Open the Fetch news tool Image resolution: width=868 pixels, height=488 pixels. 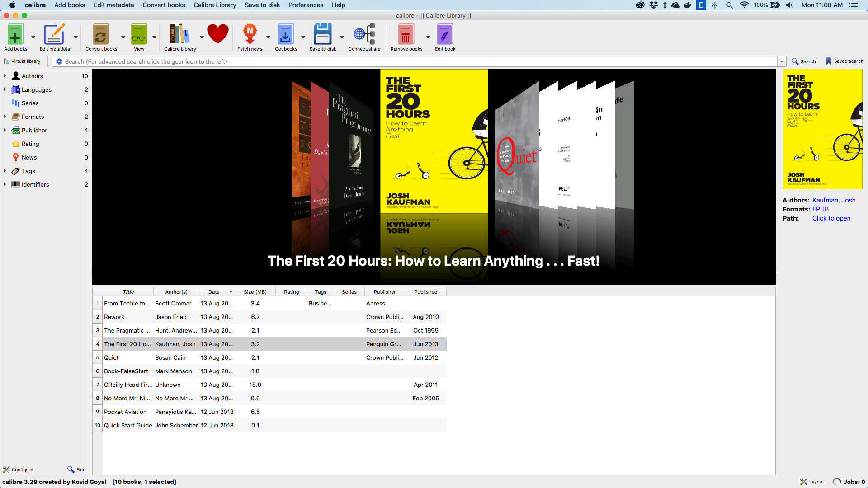coord(250,35)
